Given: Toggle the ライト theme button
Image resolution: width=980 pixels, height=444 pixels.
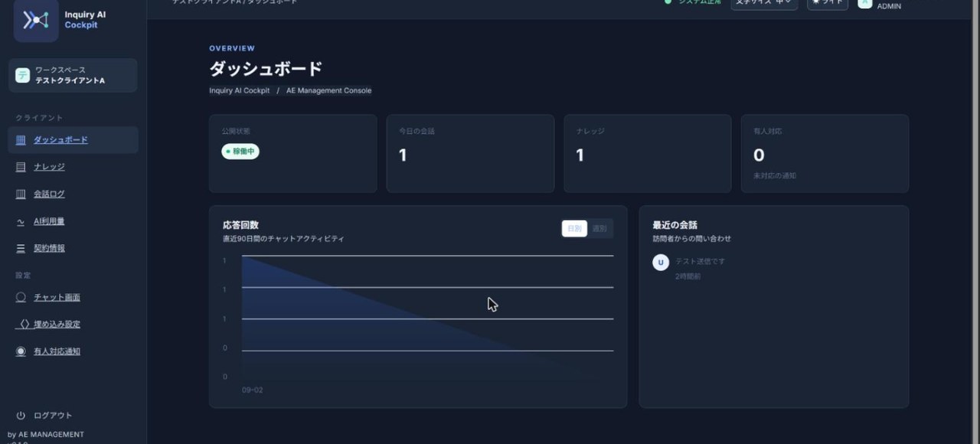Looking at the screenshot, I should click(x=828, y=3).
